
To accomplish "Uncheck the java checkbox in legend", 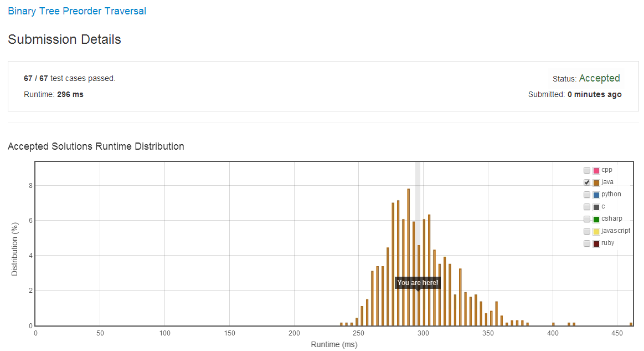I will (587, 182).
